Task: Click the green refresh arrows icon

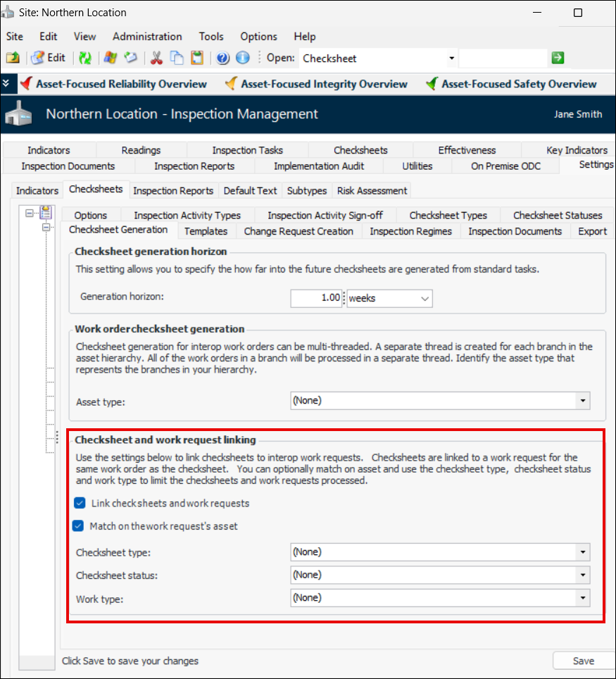Action: [85, 58]
